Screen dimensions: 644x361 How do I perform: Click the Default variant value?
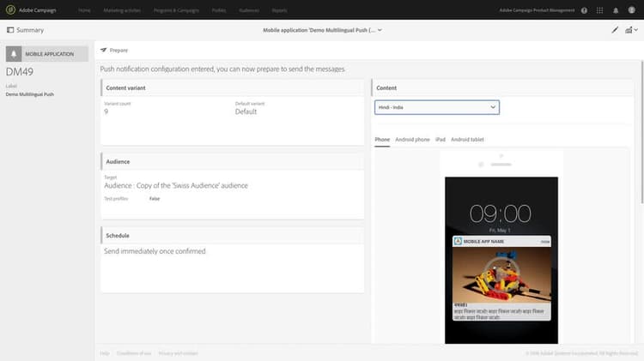pos(246,111)
